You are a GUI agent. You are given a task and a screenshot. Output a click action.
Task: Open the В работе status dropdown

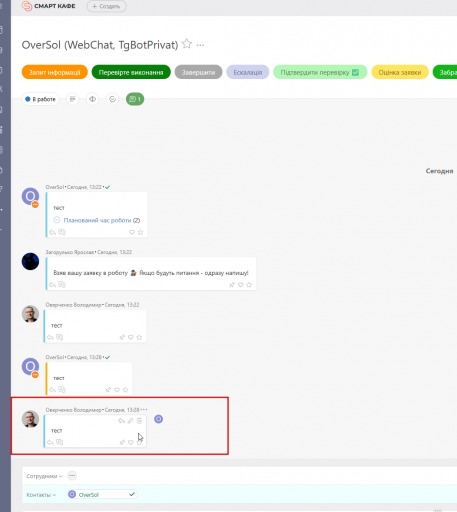pos(41,99)
